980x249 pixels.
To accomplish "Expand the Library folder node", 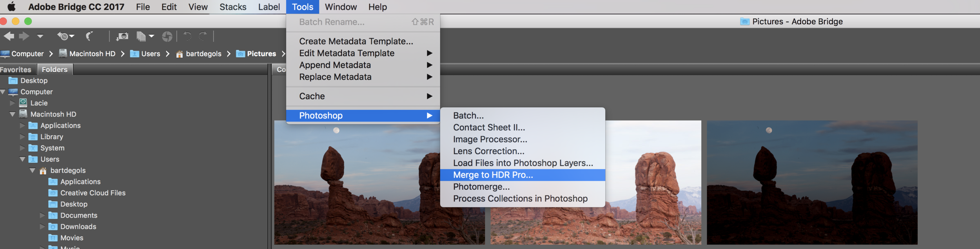I will 22,136.
